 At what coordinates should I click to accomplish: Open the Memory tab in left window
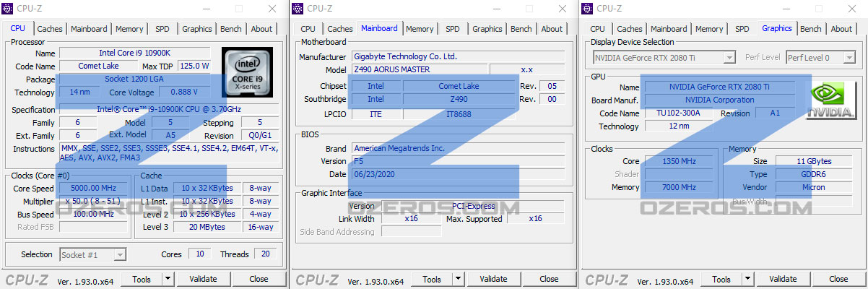click(129, 29)
